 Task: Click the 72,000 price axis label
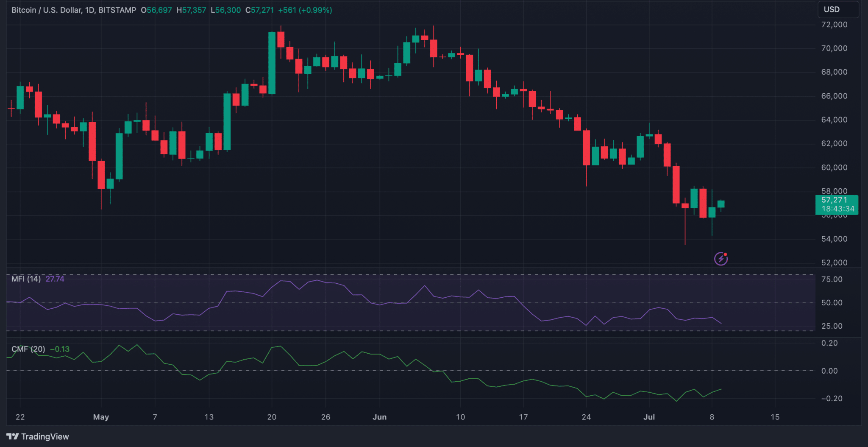pos(834,25)
